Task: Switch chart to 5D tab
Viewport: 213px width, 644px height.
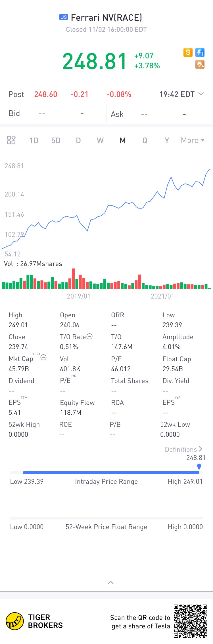Action: point(56,140)
